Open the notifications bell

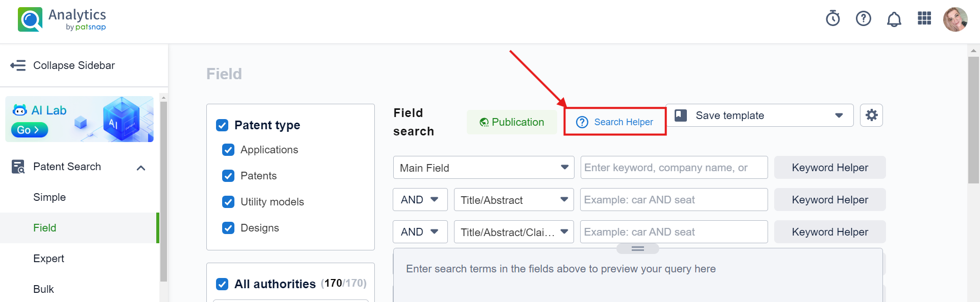click(x=894, y=19)
